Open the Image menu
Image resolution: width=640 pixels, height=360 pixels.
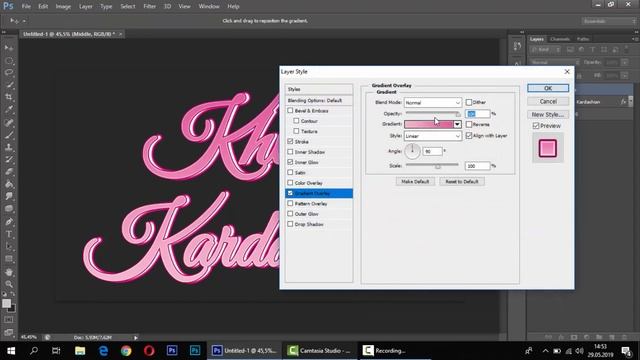(63, 7)
